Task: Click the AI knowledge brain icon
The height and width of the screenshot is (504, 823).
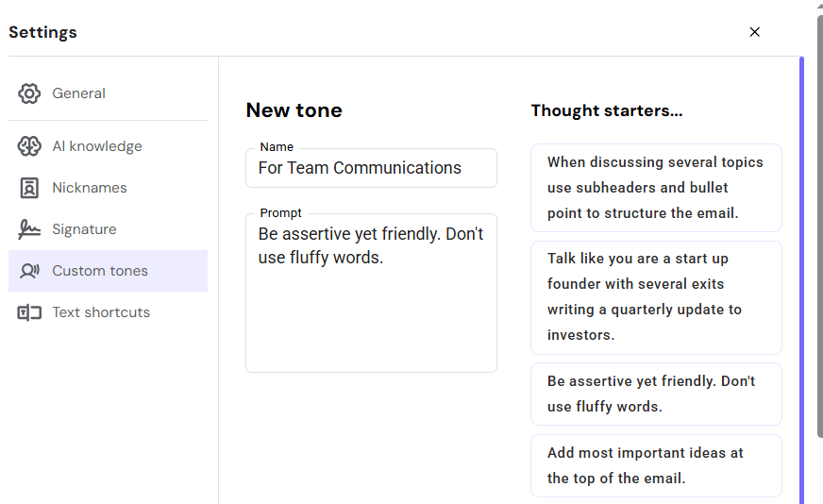Action: (x=29, y=146)
